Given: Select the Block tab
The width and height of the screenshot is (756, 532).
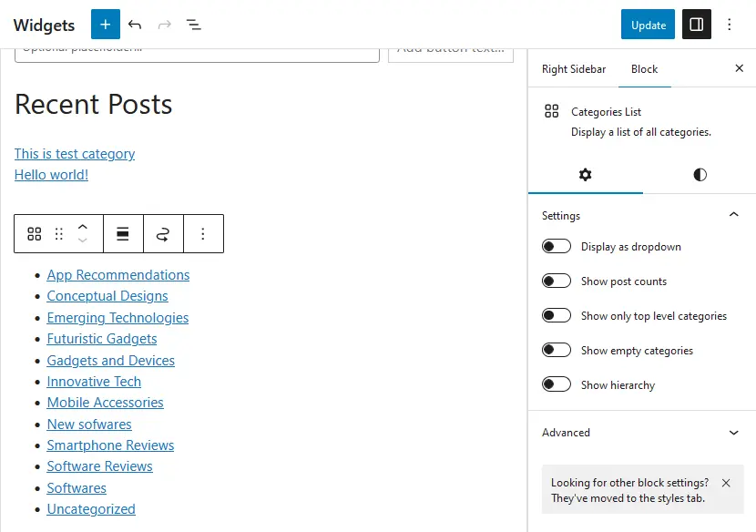Looking at the screenshot, I should click(644, 69).
